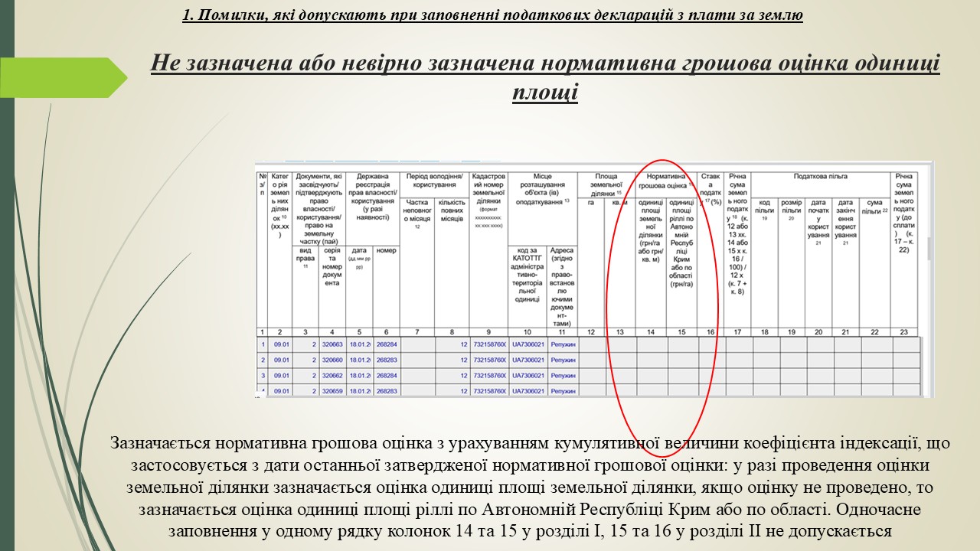The image size is (980, 551).
Task: Click row 1 category cell '09.01'
Action: coord(281,344)
